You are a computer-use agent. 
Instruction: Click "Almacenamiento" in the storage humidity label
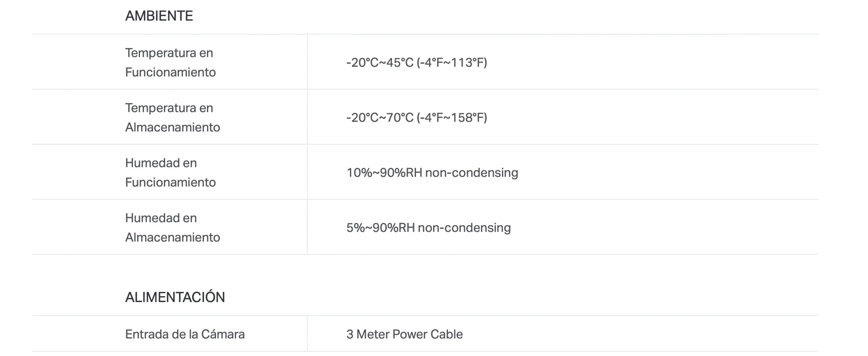[x=172, y=237]
